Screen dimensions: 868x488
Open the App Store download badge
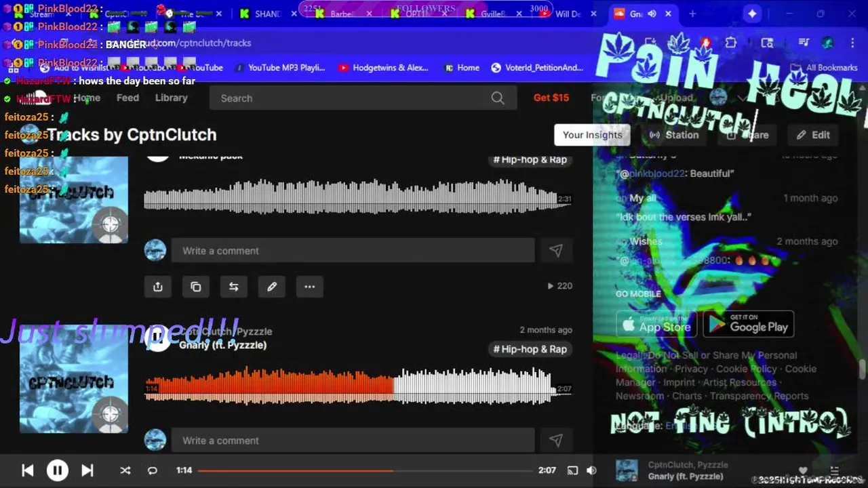tap(656, 324)
